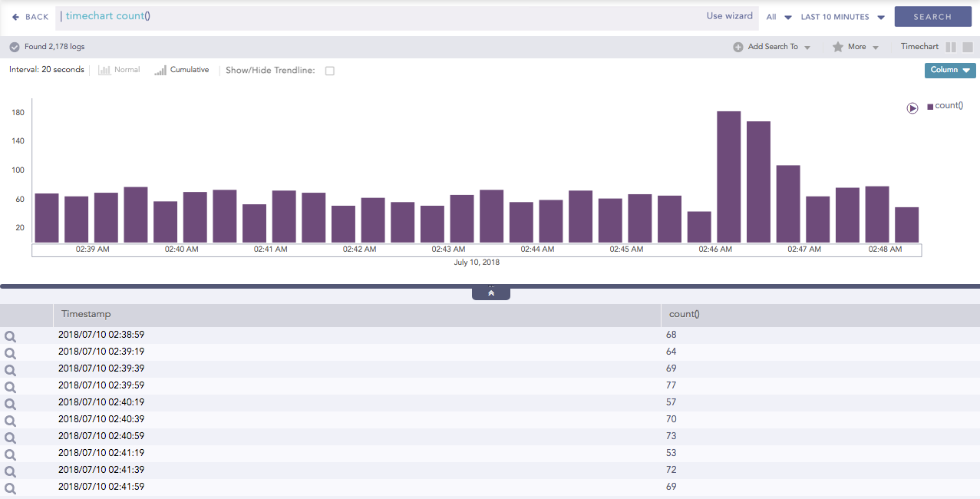Image resolution: width=980 pixels, height=499 pixels.
Task: Click the play icon near chart legend
Action: 912,108
